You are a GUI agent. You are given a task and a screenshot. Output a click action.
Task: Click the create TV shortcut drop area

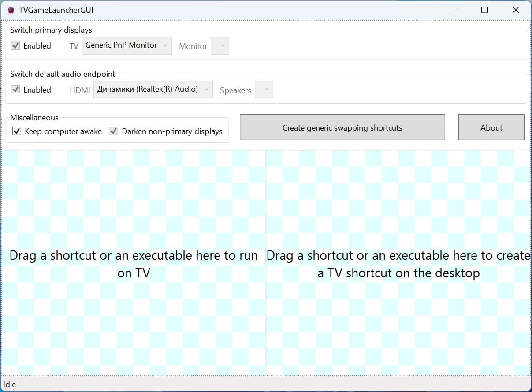coord(398,263)
